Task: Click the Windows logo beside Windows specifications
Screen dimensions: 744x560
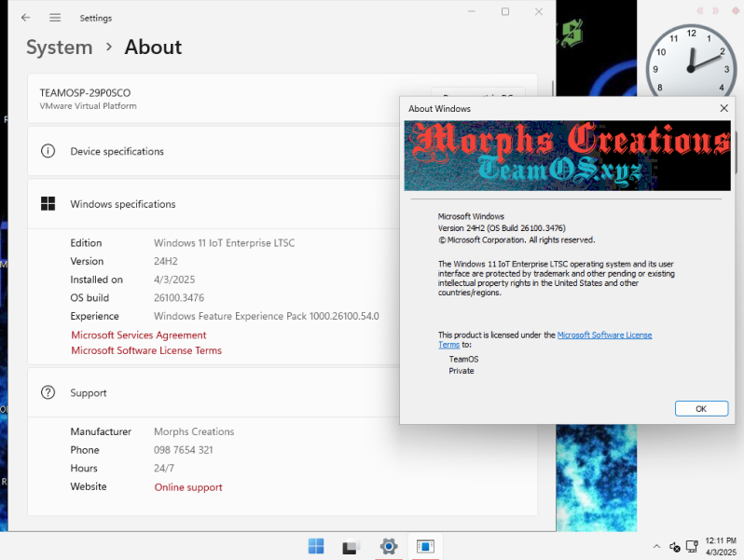Action: click(48, 204)
